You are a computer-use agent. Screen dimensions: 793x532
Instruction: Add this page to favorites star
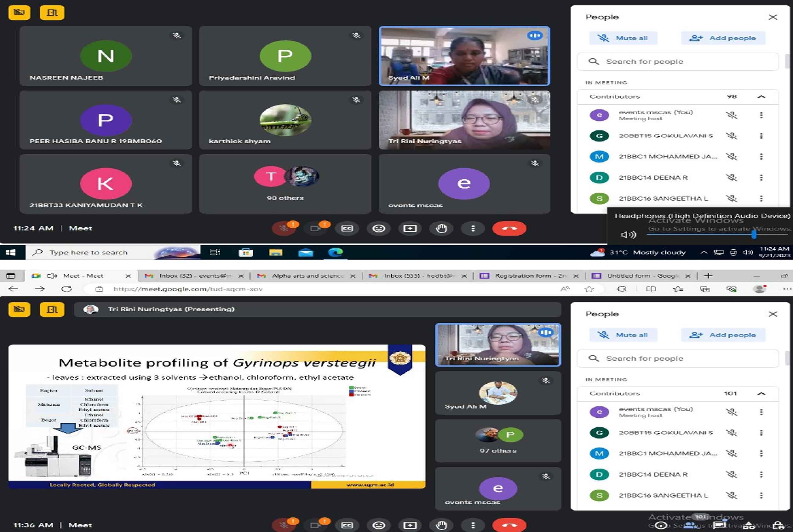coord(589,289)
